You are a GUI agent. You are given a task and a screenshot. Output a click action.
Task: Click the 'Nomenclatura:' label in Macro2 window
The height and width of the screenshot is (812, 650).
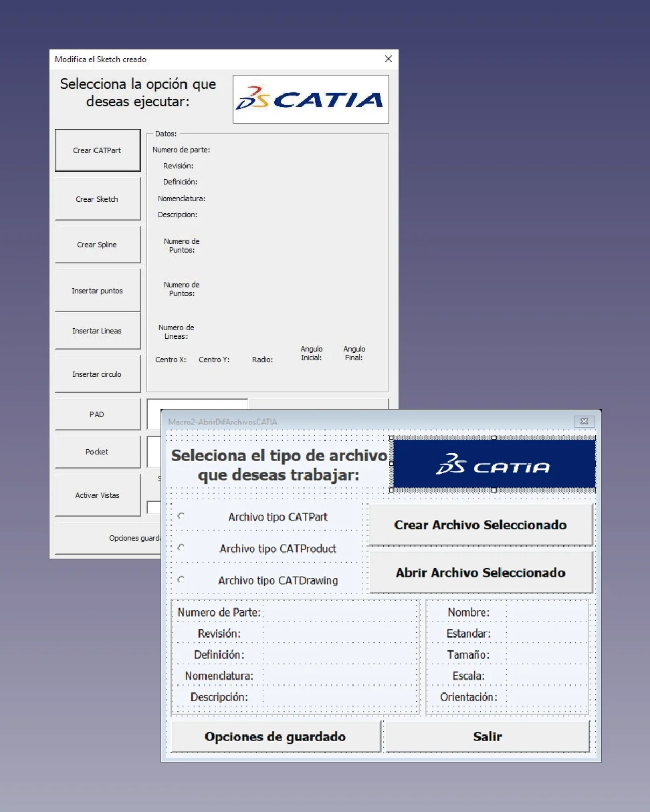coord(219,676)
